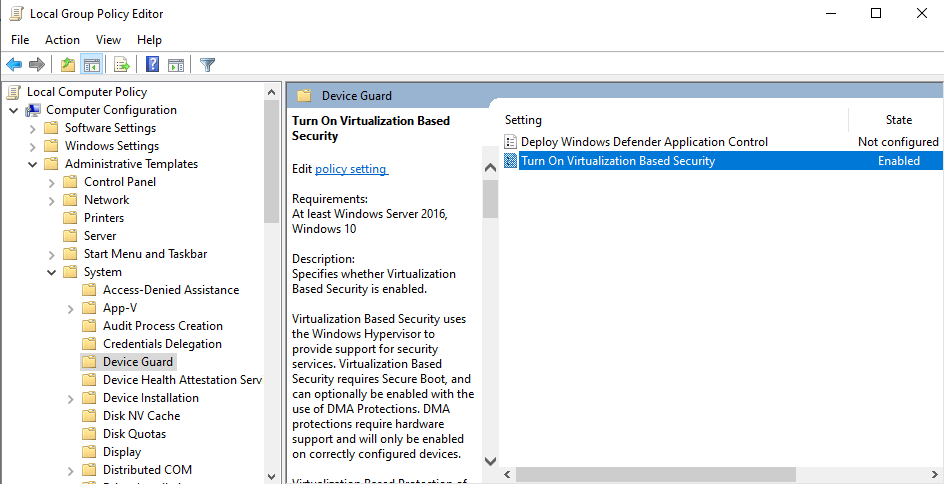Expand the Software Settings node
Image resolution: width=944 pixels, height=484 pixels.
click(33, 128)
